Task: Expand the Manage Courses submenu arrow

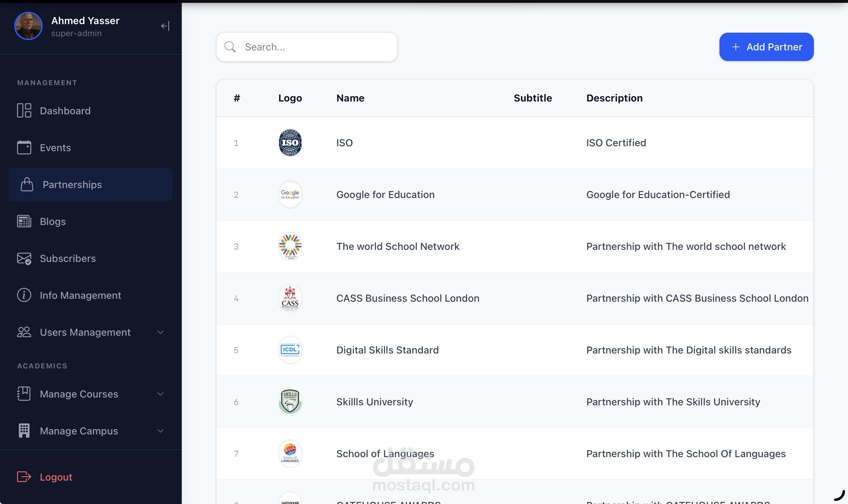Action: pyautogui.click(x=161, y=394)
